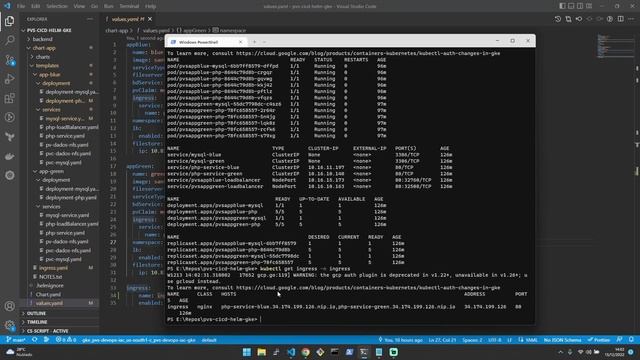This screenshot has width=640, height=360.
Task: Open Source Control view in activity bar
Action: (x=9, y=60)
